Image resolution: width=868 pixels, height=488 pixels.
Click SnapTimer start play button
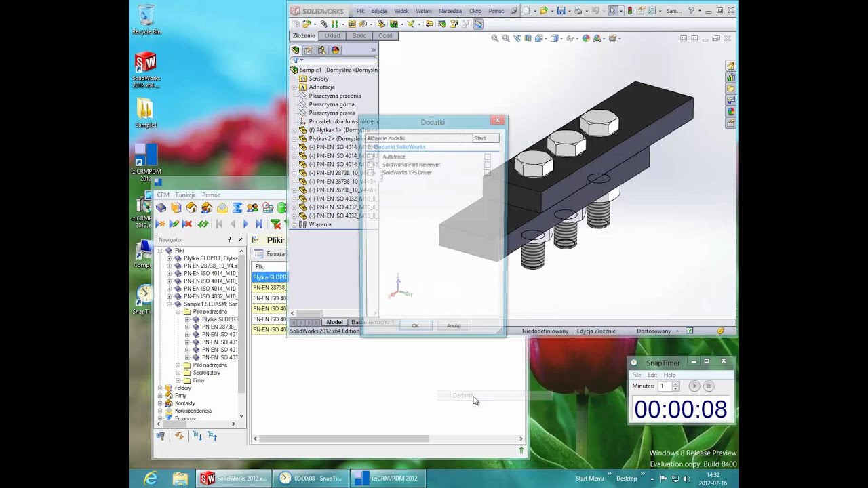tap(694, 386)
